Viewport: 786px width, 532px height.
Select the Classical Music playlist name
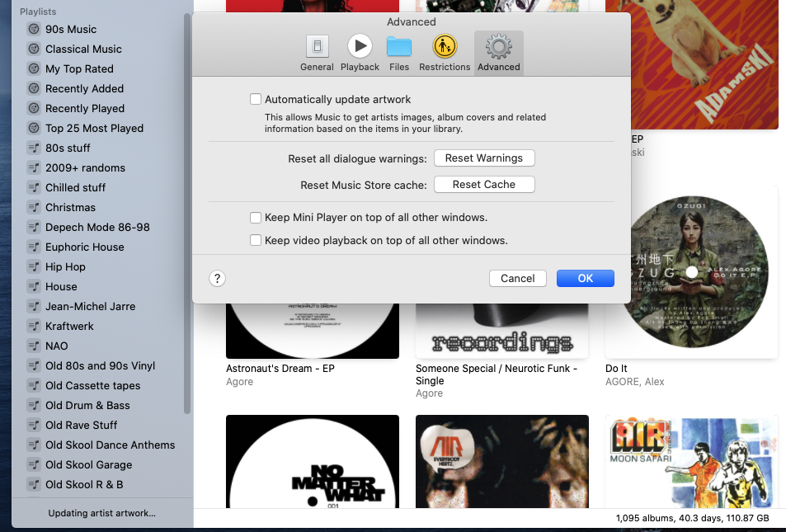[83, 49]
